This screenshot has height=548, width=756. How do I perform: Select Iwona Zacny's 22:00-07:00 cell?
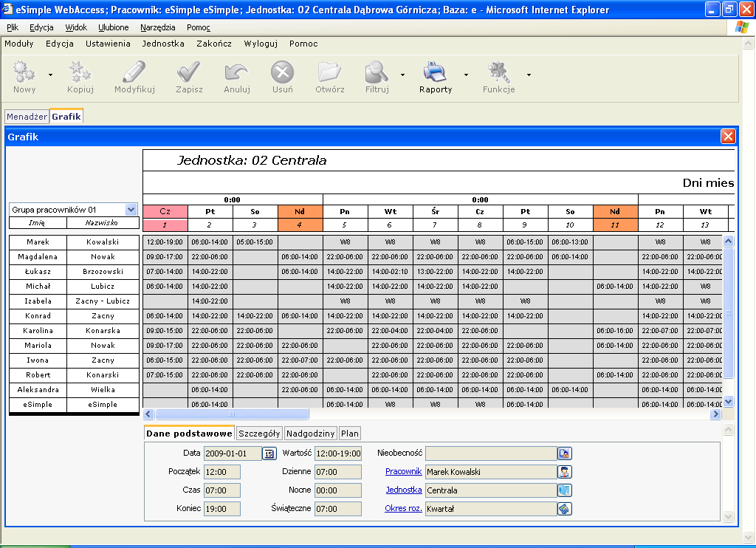(x=300, y=360)
